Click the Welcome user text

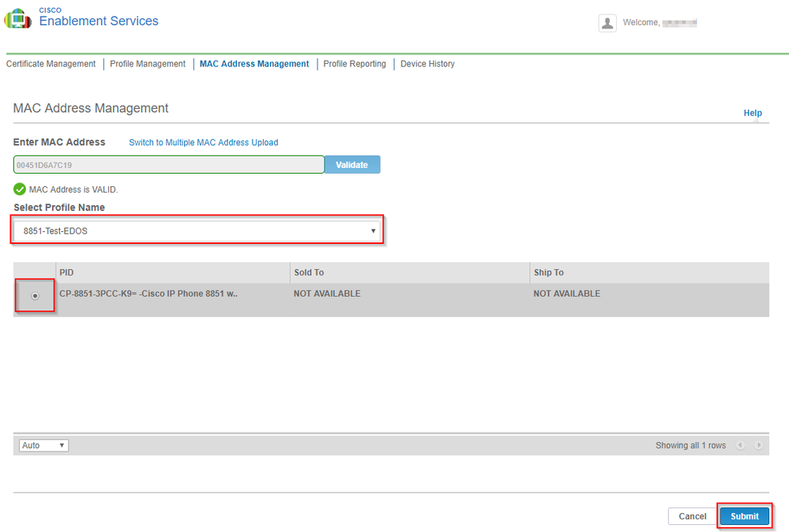(x=659, y=23)
